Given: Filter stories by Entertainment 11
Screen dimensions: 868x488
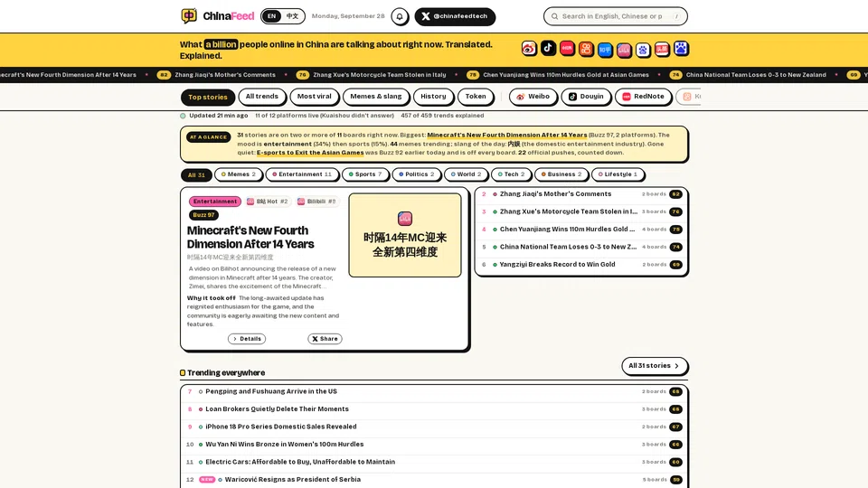Looking at the screenshot, I should pos(302,174).
